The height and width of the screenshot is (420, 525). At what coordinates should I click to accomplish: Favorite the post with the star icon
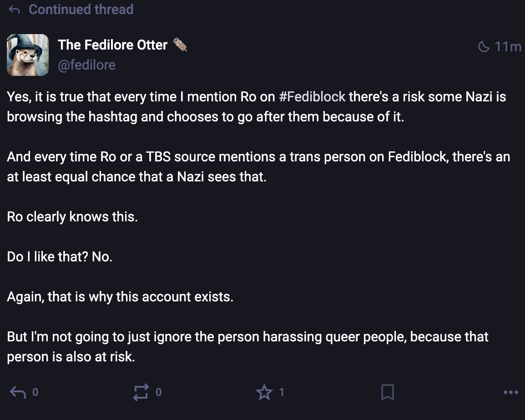pyautogui.click(x=264, y=392)
